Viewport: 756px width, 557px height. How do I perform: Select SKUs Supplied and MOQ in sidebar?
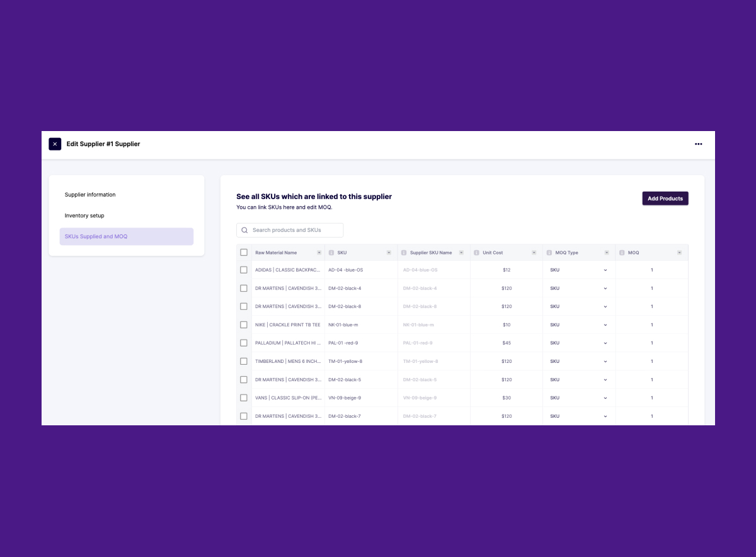[98, 236]
